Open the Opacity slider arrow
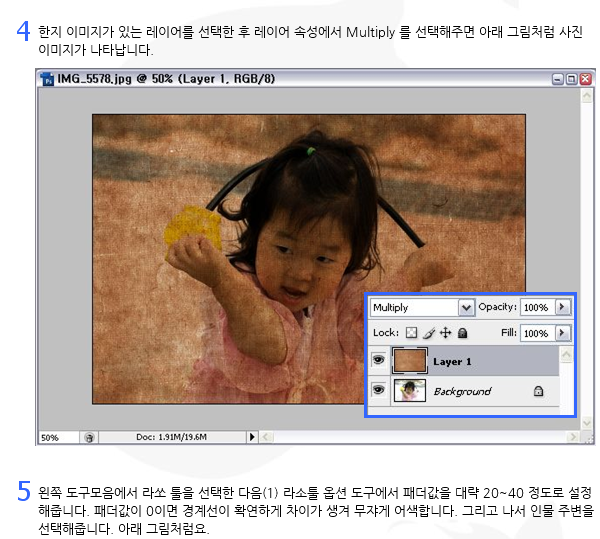The height and width of the screenshot is (539, 600). [x=562, y=307]
